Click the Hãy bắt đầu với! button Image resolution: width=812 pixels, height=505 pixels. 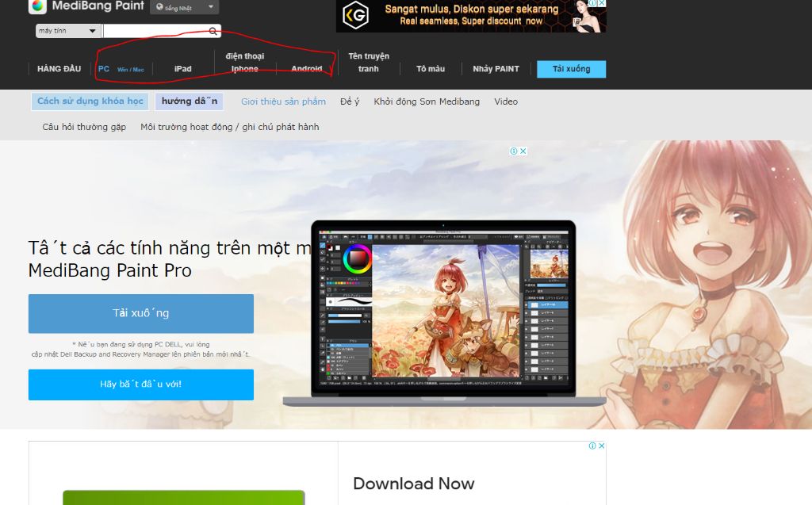(141, 384)
